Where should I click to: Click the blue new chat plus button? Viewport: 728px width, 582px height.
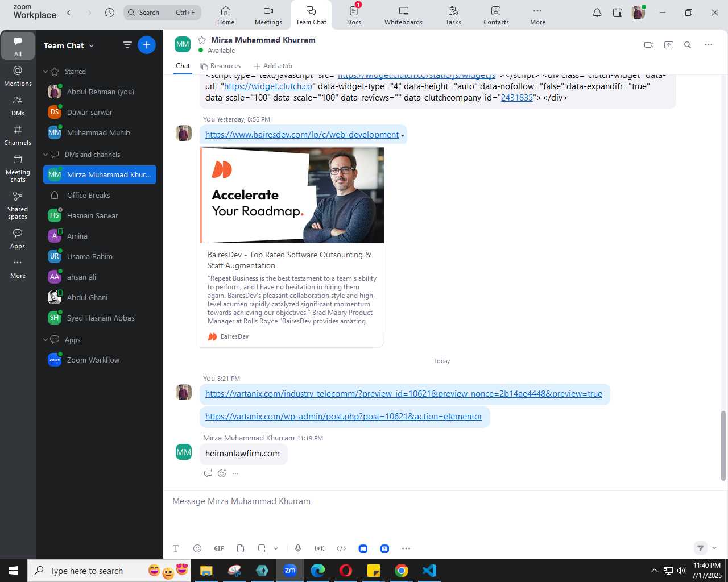tap(147, 45)
